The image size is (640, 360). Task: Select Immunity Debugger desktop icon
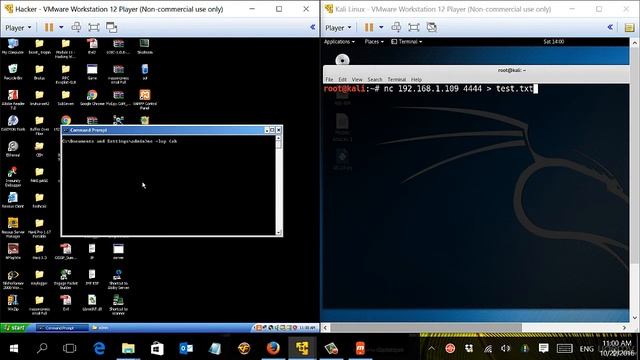click(13, 177)
